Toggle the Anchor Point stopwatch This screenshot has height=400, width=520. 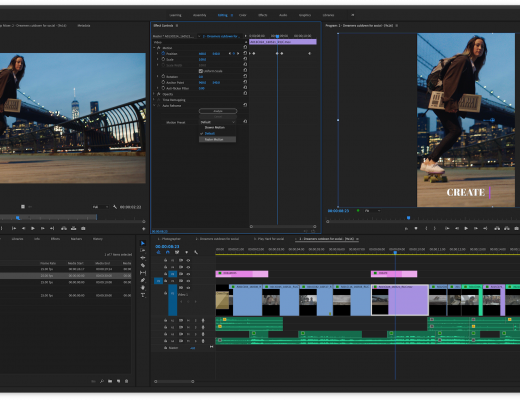(x=163, y=82)
